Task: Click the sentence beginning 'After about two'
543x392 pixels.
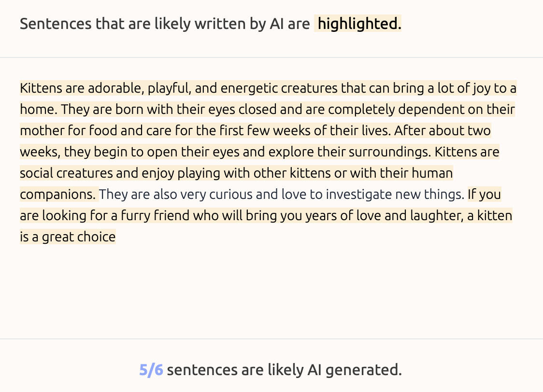Action: pos(443,131)
